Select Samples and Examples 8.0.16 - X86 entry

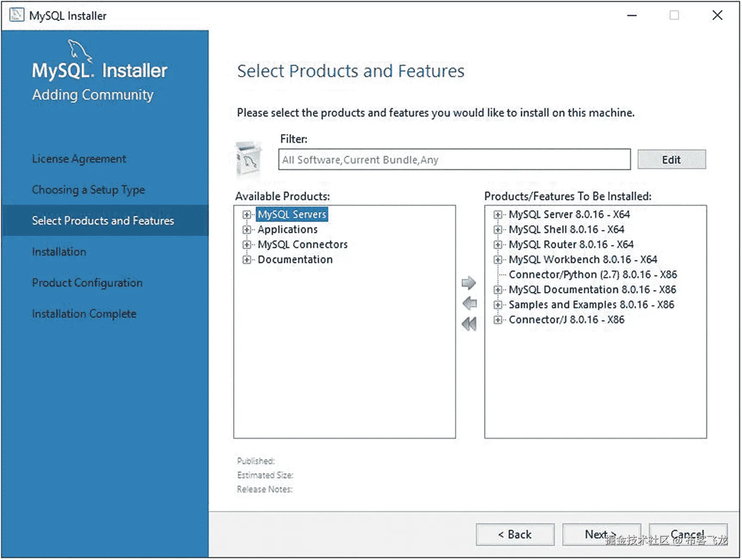click(x=591, y=305)
